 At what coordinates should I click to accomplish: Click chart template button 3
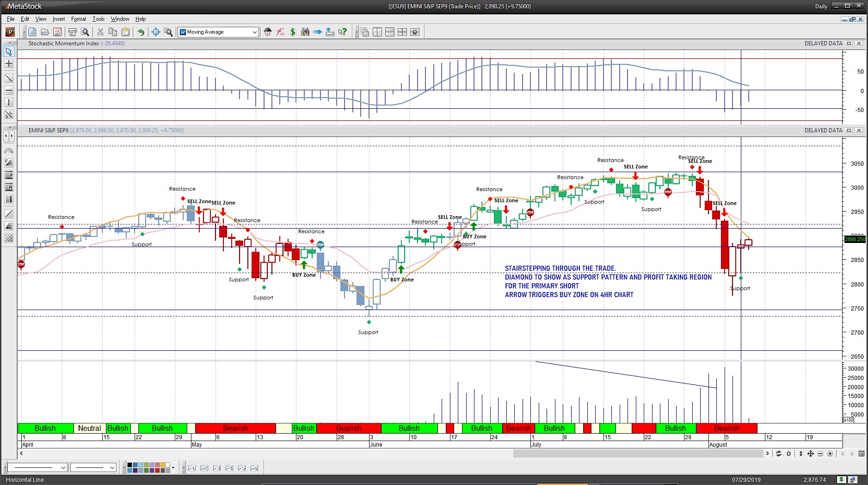(x=217, y=468)
